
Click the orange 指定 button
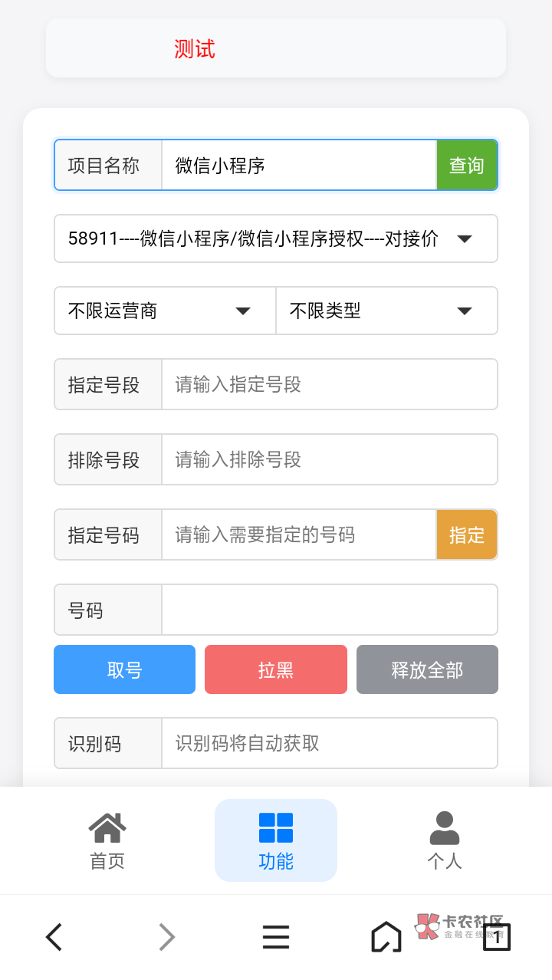pos(467,534)
